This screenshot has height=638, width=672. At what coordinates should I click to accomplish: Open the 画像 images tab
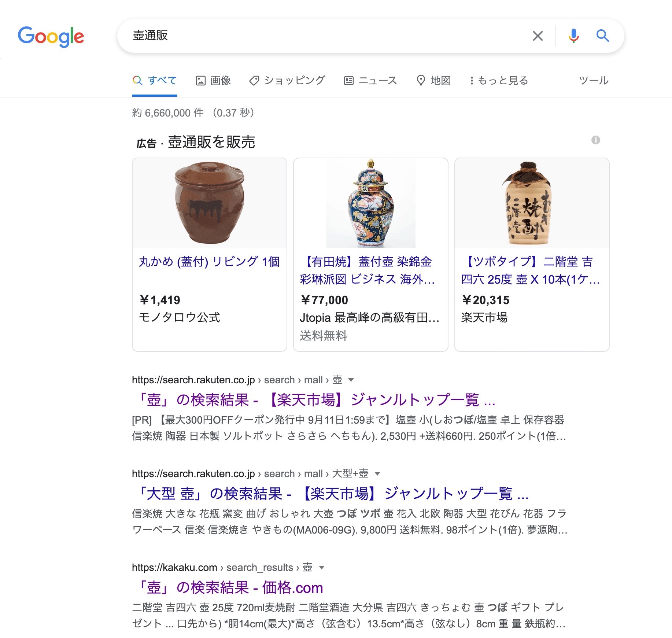(x=213, y=81)
